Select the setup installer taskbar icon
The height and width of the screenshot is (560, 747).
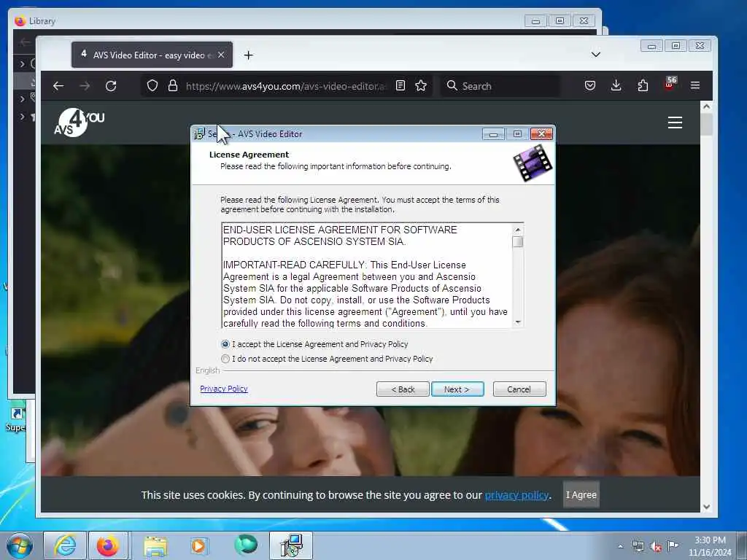291,545
